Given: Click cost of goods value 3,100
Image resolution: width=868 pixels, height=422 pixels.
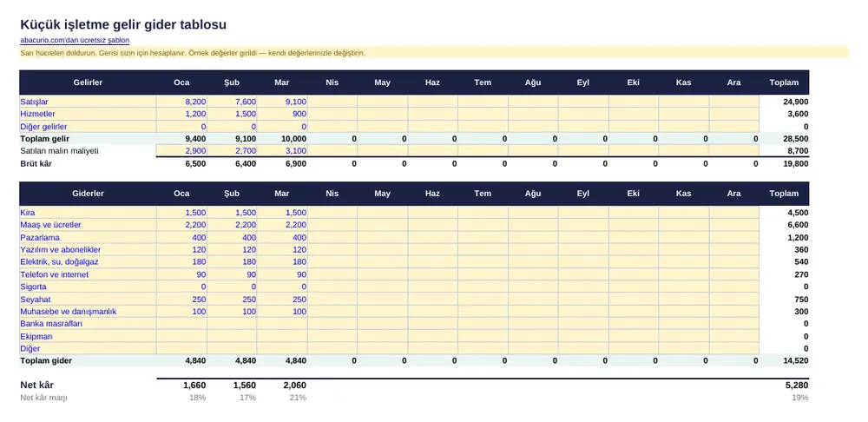Looking at the screenshot, I should coord(296,150).
